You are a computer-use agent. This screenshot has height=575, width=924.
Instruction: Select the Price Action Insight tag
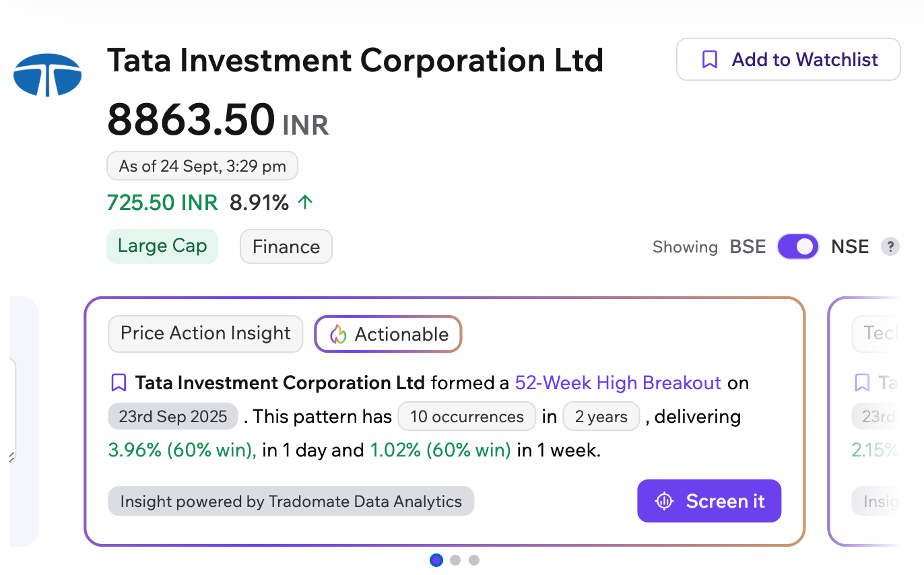point(205,333)
